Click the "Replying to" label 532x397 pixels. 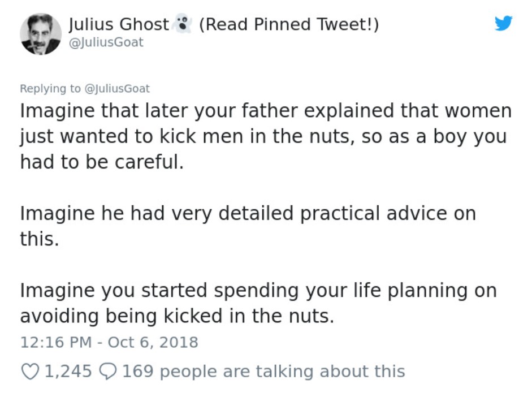50,89
